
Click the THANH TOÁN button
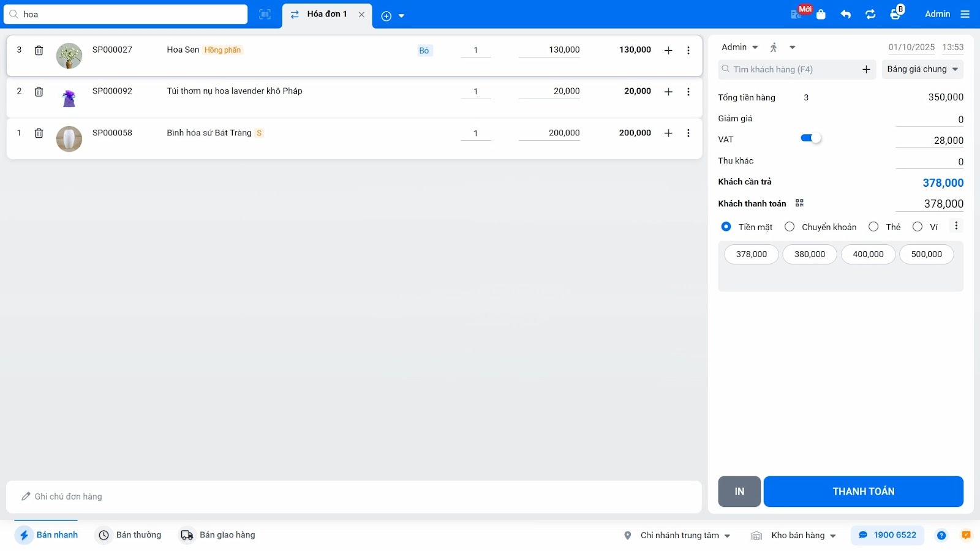(864, 492)
